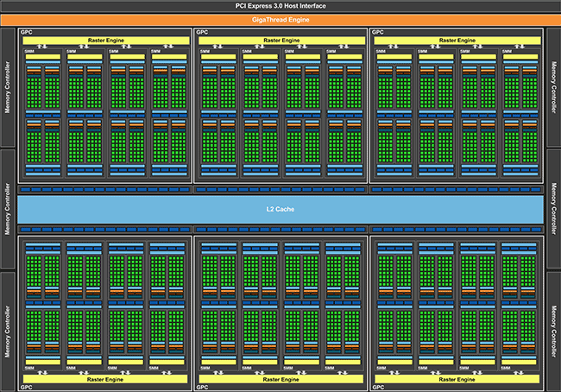Click the lower-right Memory Controller block
561x392 pixels.
coord(553,331)
